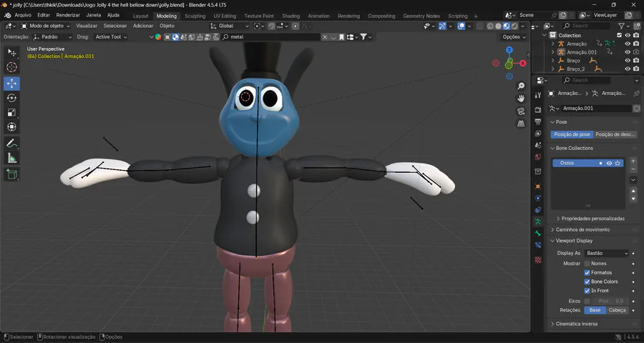Viewport: 644px width, 343px height.
Task: Uncheck the In Front checkbox
Action: coord(587,291)
